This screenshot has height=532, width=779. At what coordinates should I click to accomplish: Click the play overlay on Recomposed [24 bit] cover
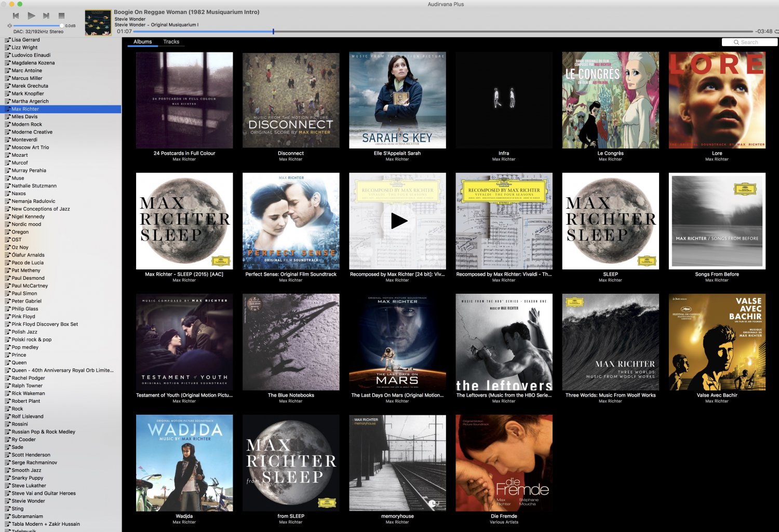pos(398,221)
